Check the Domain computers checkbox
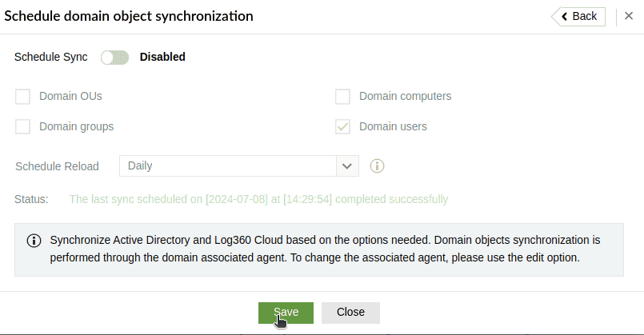Image resolution: width=644 pixels, height=335 pixels. 343,97
